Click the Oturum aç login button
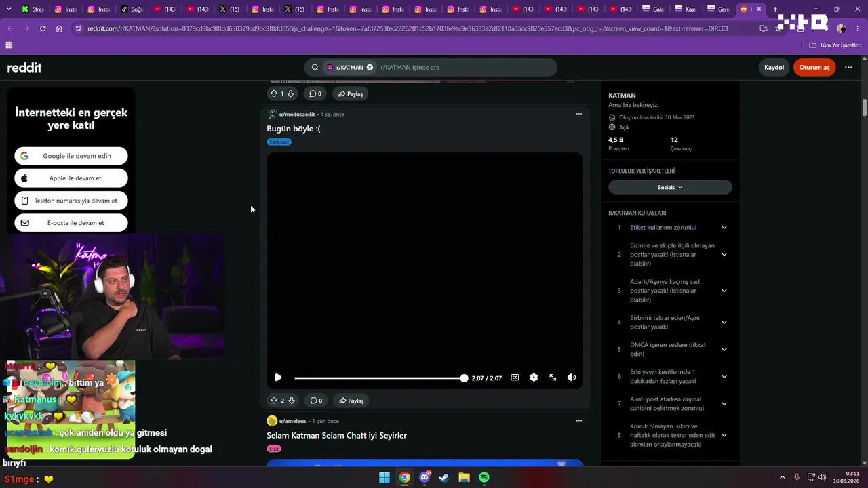Screen dimensions: 868x488 coord(814,68)
